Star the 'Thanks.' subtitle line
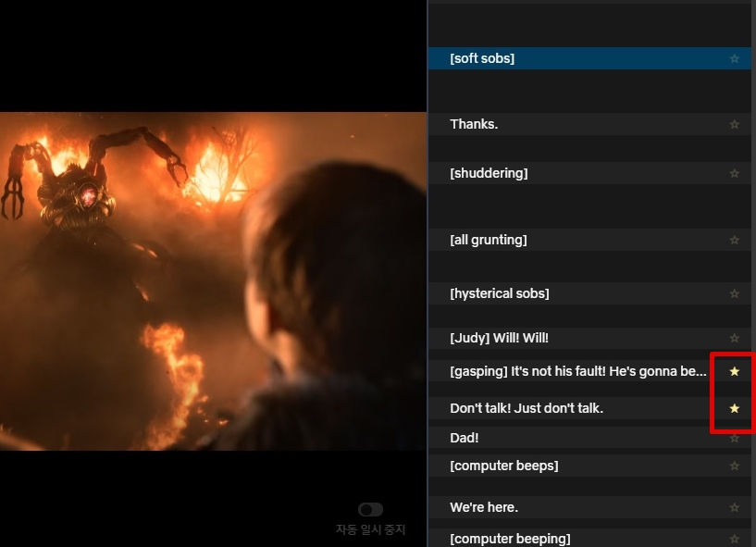756x547 pixels. pyautogui.click(x=734, y=124)
